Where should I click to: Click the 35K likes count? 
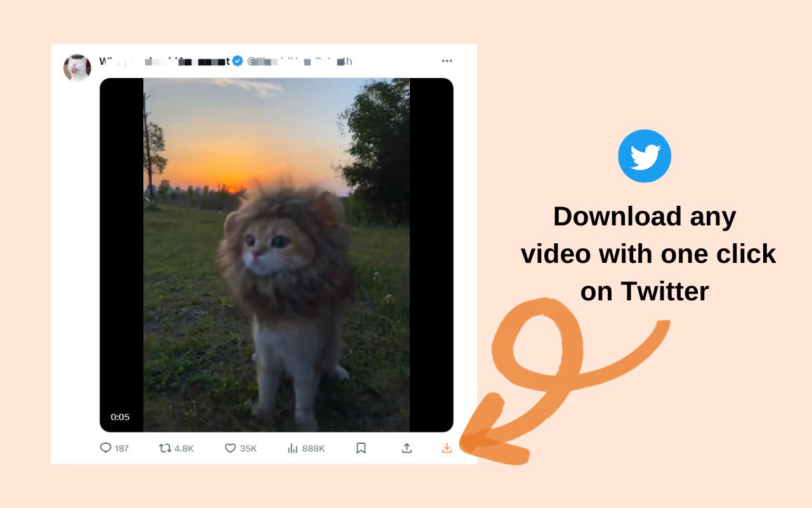(x=248, y=448)
